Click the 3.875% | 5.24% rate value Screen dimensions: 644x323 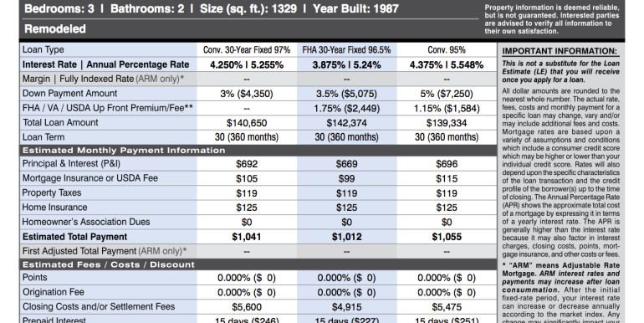point(346,65)
